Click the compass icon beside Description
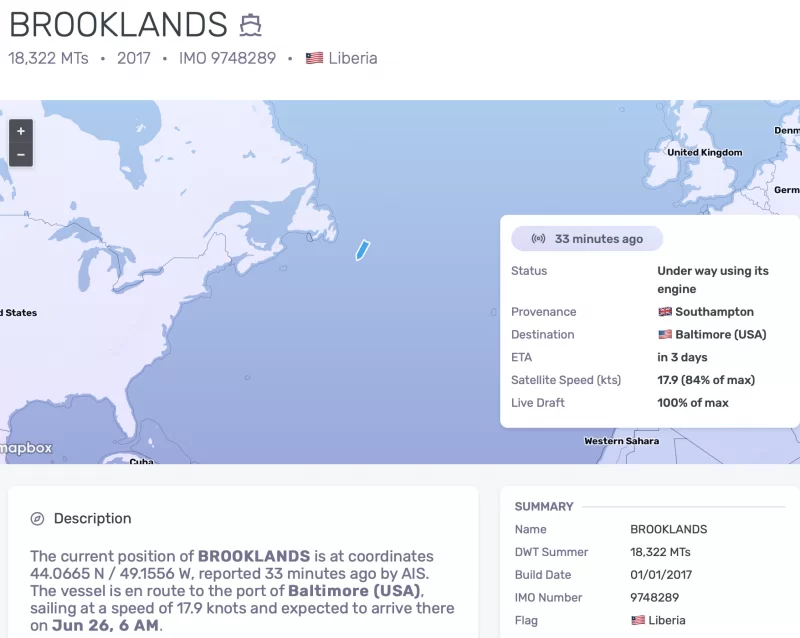Viewport: 800px width, 638px height. coord(37,519)
